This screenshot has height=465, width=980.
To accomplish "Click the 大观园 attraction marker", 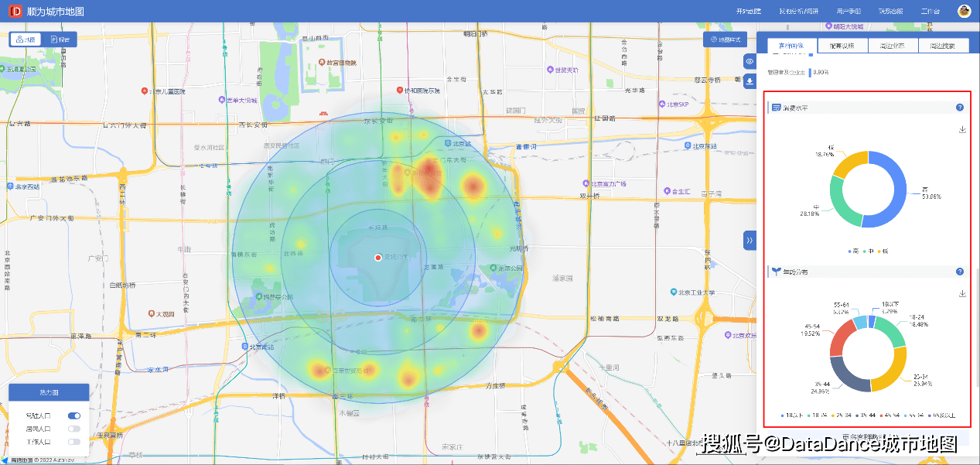I will tap(152, 314).
